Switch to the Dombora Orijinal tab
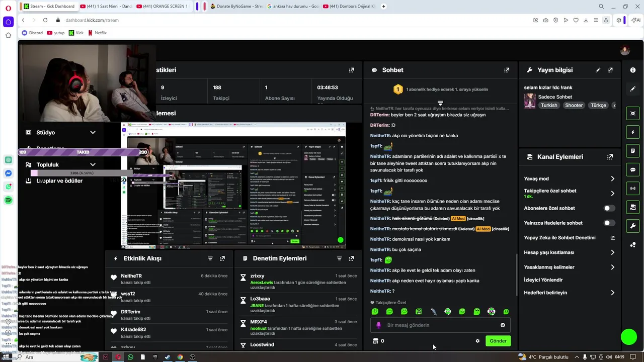 point(349,6)
